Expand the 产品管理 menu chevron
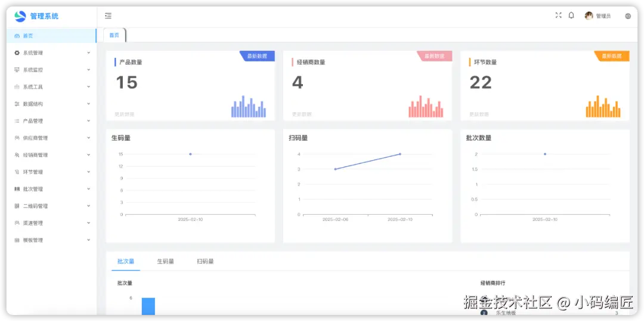This screenshot has height=321, width=644. [x=89, y=121]
